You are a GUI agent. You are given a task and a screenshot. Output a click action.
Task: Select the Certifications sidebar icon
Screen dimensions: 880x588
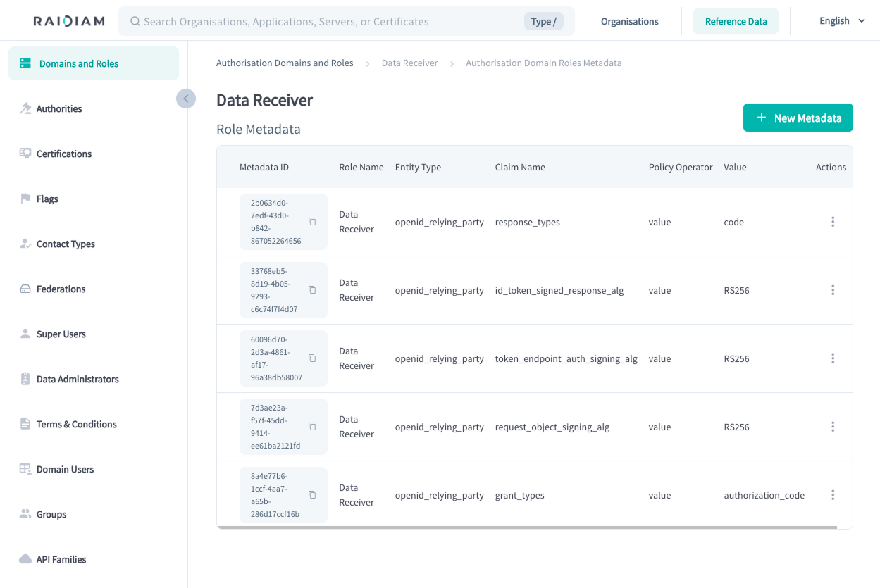63,154
